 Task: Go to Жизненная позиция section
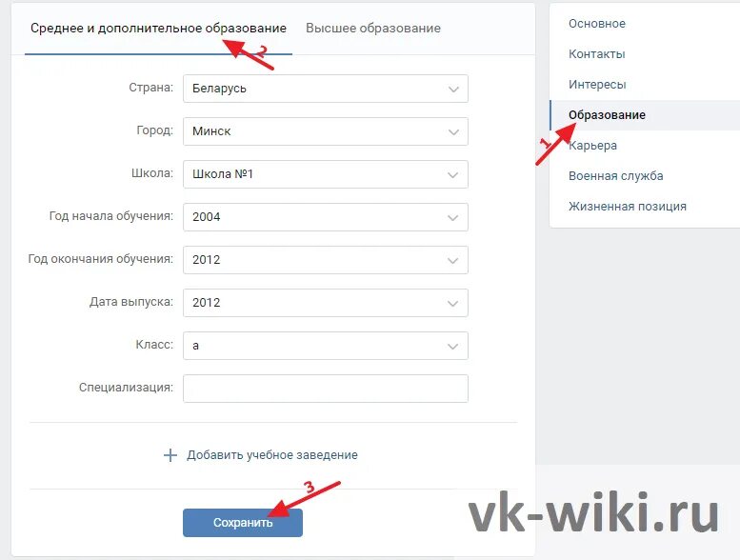click(x=627, y=207)
